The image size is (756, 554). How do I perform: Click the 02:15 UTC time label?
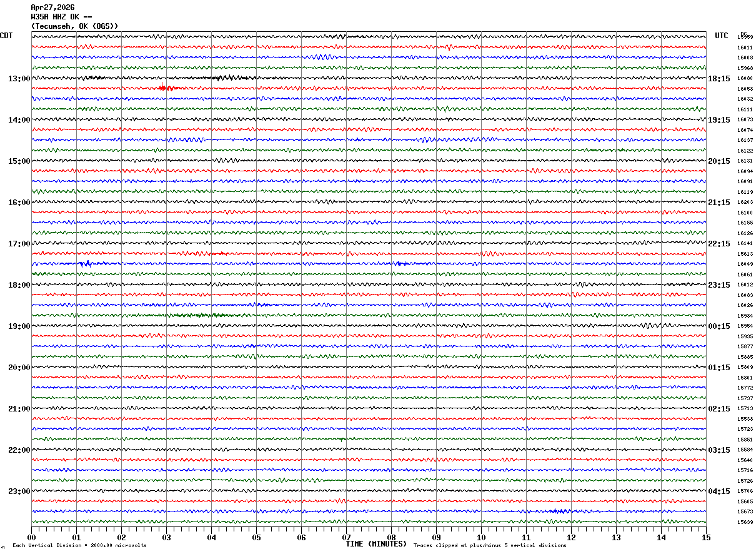coord(719,409)
